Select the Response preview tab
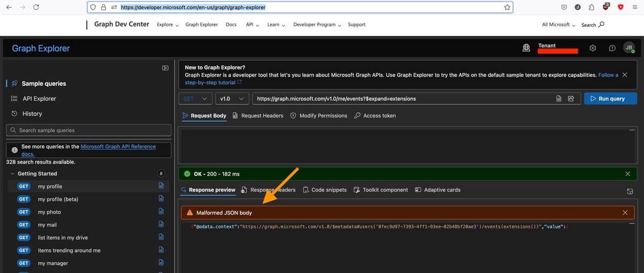This screenshot has height=273, width=644. pyautogui.click(x=208, y=190)
